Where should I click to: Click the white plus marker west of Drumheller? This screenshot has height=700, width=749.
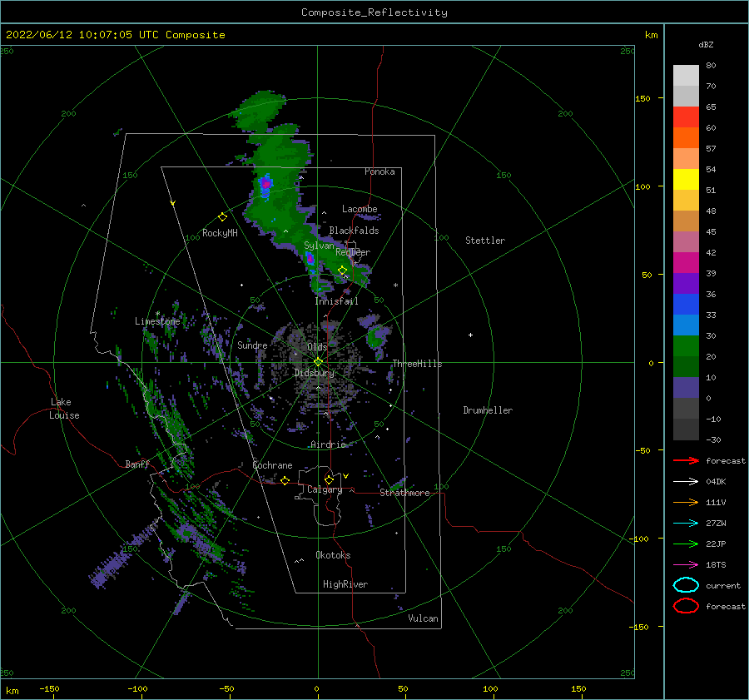click(x=470, y=335)
